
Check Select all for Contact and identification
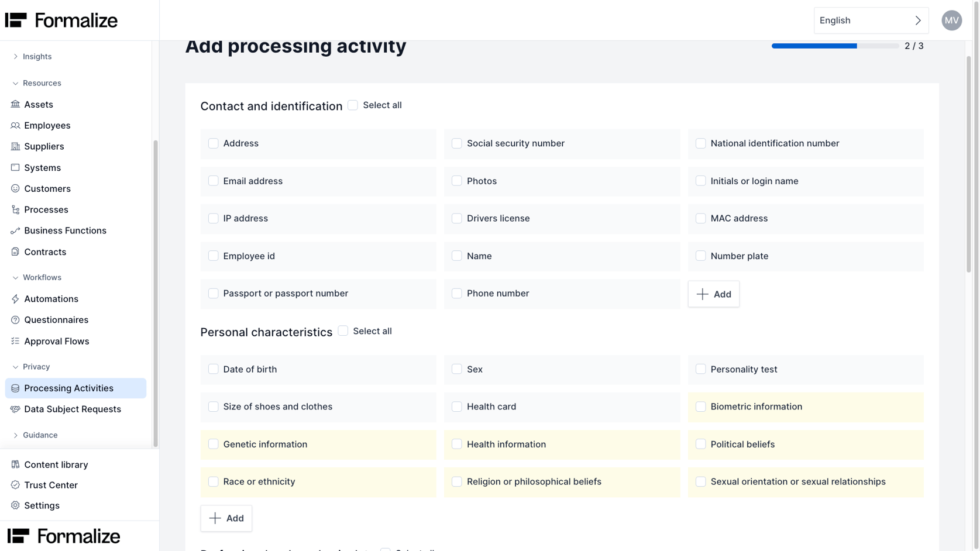tap(353, 105)
